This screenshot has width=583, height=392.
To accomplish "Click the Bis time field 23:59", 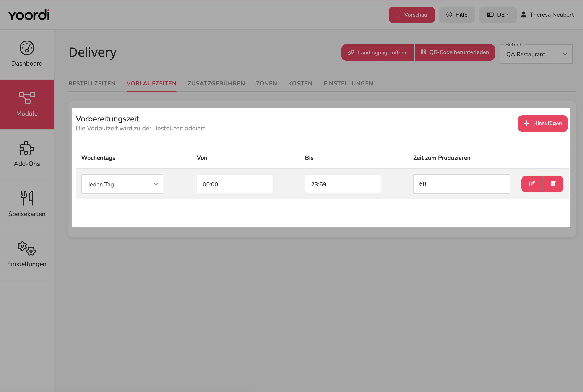I will 343,184.
